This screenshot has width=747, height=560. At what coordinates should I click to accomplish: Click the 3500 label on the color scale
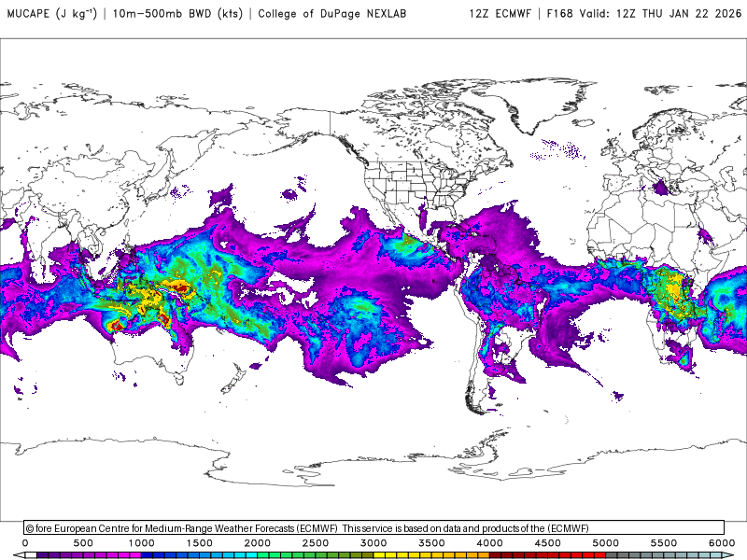pos(432,543)
